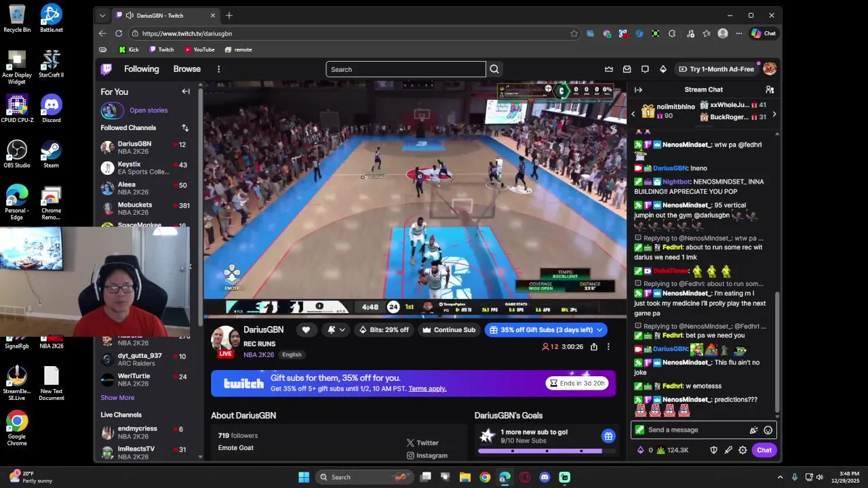Sort followed channels icon
This screenshot has height=488, width=868.
click(185, 127)
